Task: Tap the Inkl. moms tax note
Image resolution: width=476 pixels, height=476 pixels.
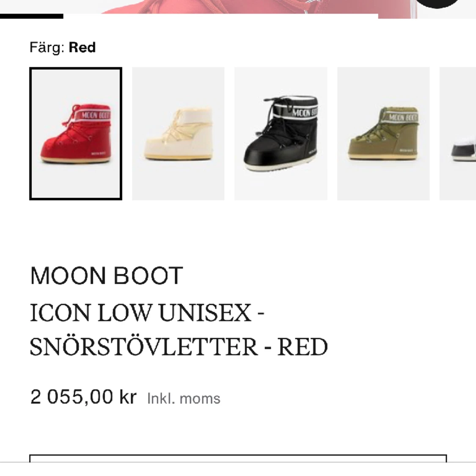Action: (x=184, y=399)
